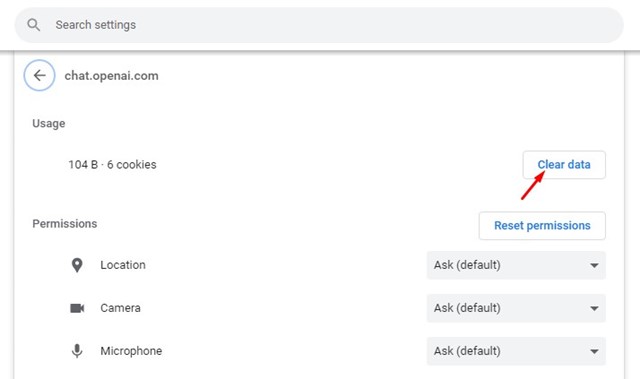Focus the Search settings field
The image size is (640, 379).
coord(319,25)
